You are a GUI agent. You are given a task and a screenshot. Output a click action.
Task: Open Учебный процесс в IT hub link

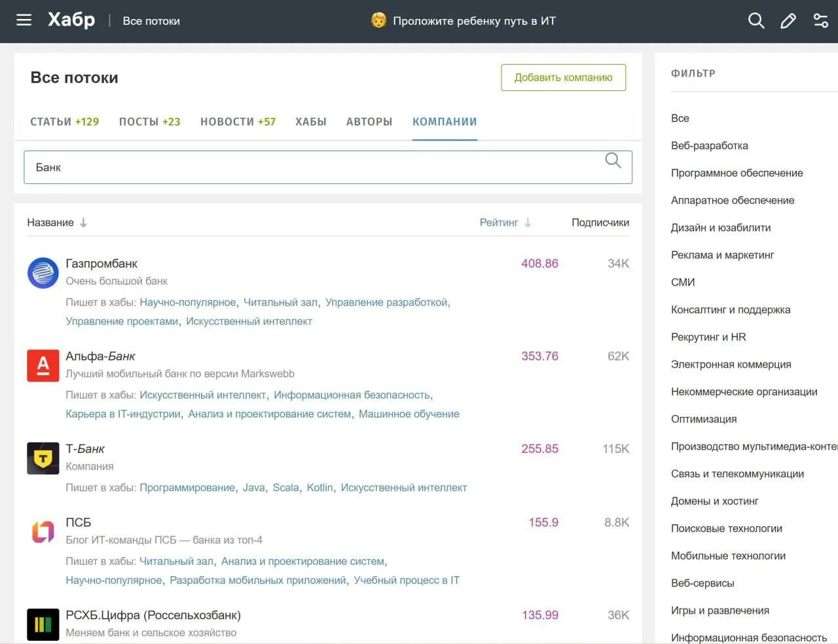tap(407, 581)
